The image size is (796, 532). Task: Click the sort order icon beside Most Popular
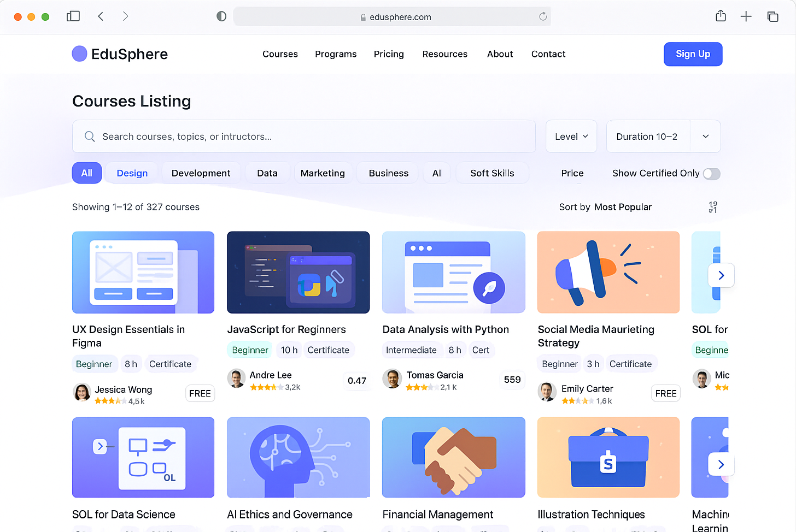[x=713, y=207]
